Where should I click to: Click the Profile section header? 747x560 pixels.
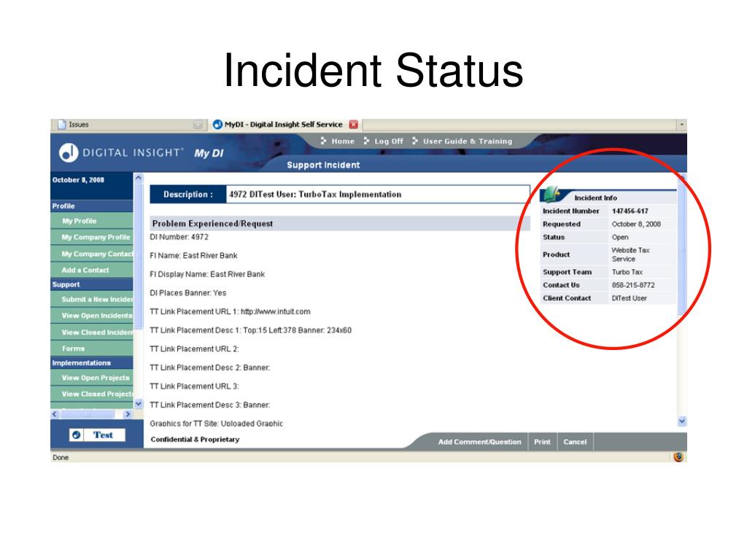[x=92, y=206]
